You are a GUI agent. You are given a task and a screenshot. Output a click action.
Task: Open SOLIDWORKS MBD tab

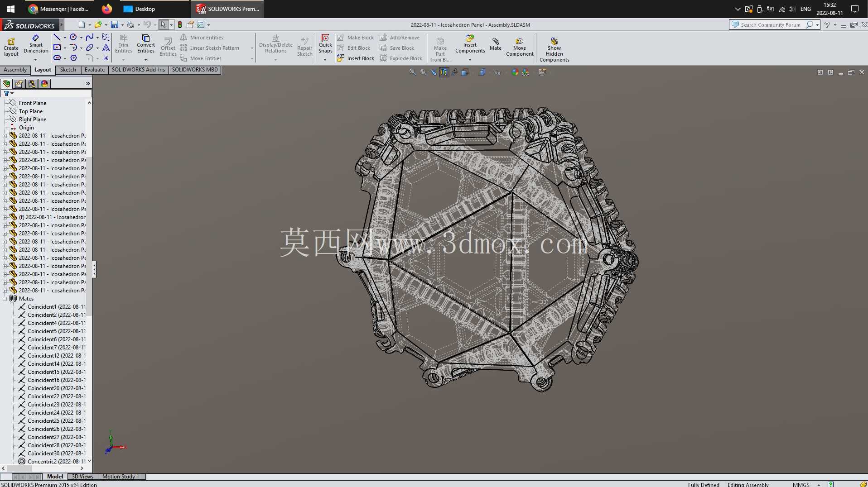point(195,70)
